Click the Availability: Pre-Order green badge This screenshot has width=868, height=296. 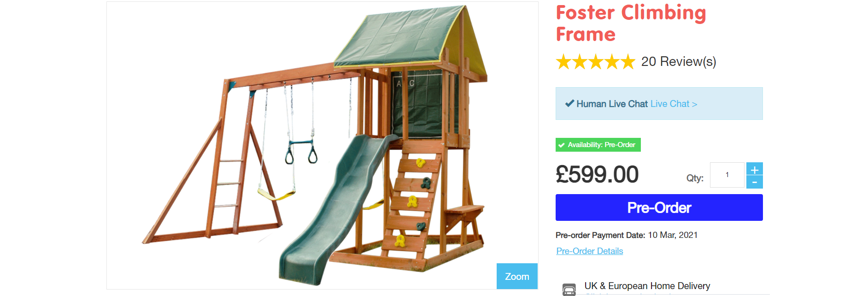point(598,145)
